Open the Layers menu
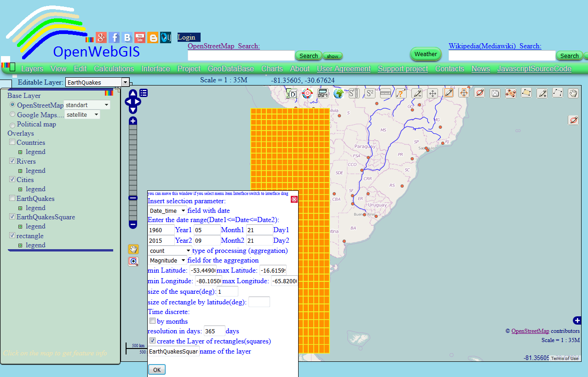 pyautogui.click(x=32, y=69)
